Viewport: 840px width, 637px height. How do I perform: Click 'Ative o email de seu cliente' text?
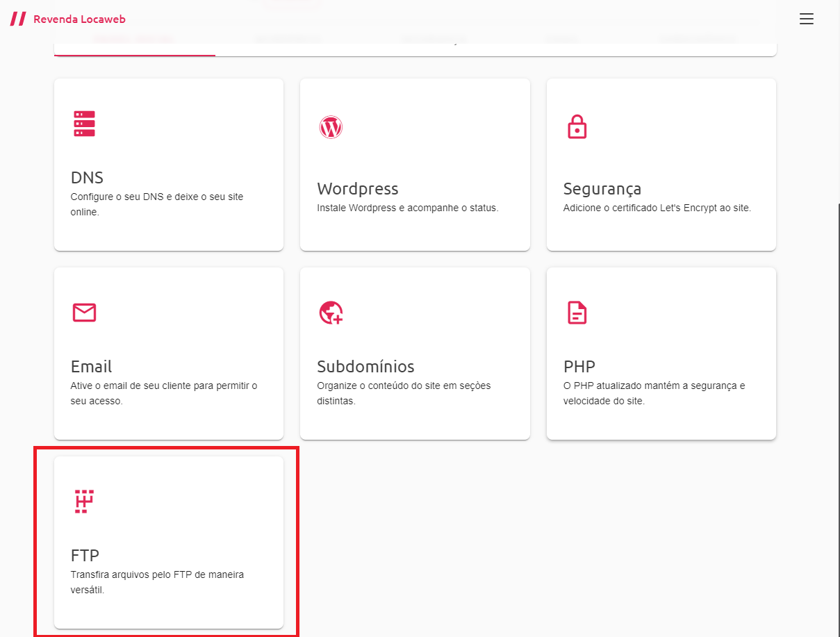click(x=164, y=393)
